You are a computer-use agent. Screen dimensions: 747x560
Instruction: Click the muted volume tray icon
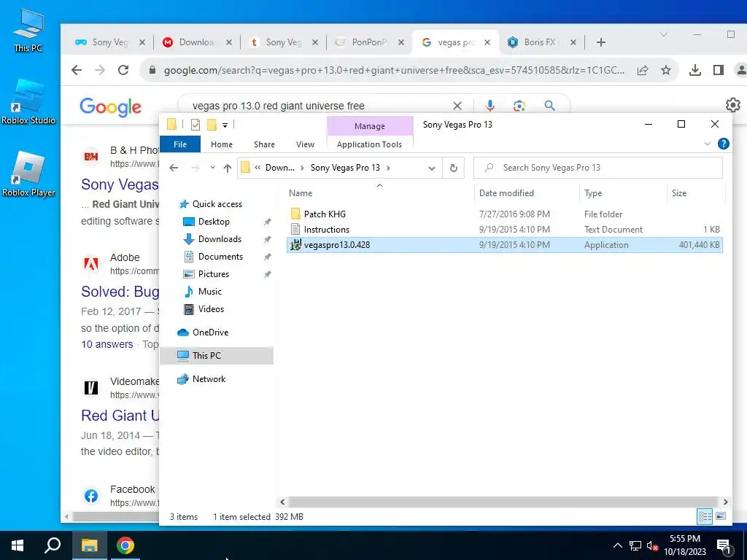(x=652, y=545)
